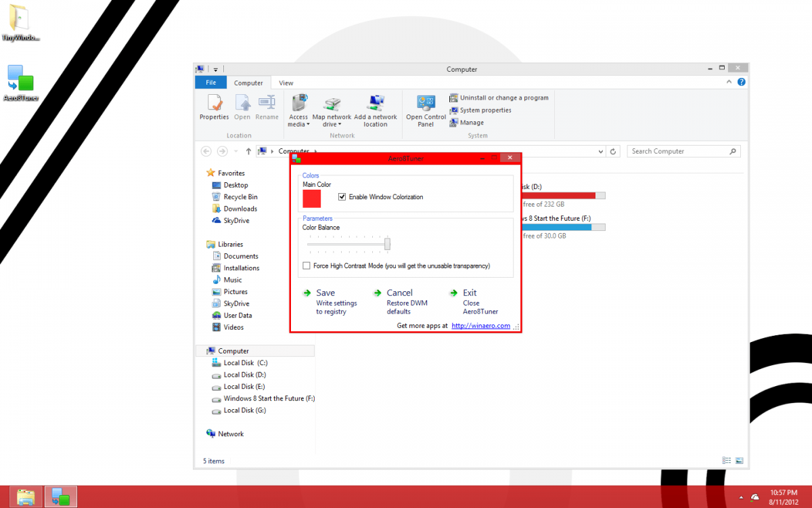Select Windows 8 Start the Future (F:) tree item
812x508 pixels.
click(263, 398)
